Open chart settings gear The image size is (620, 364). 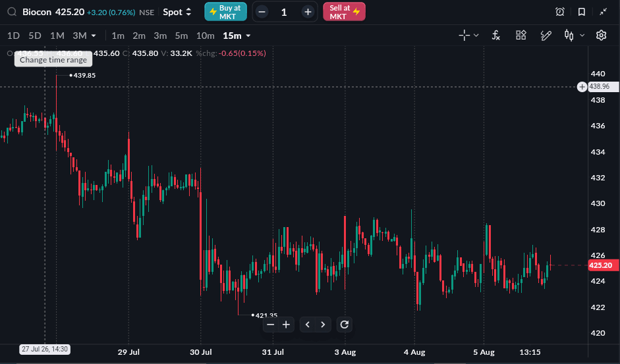coord(601,35)
